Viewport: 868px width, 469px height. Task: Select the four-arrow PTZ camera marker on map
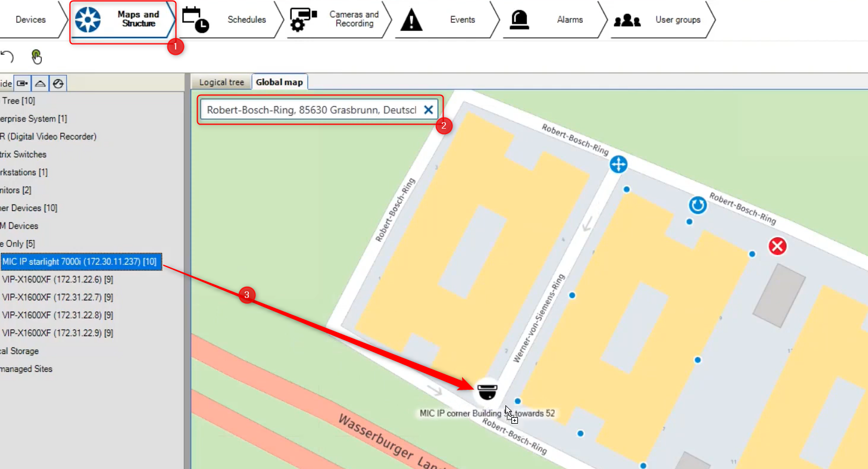tap(619, 164)
